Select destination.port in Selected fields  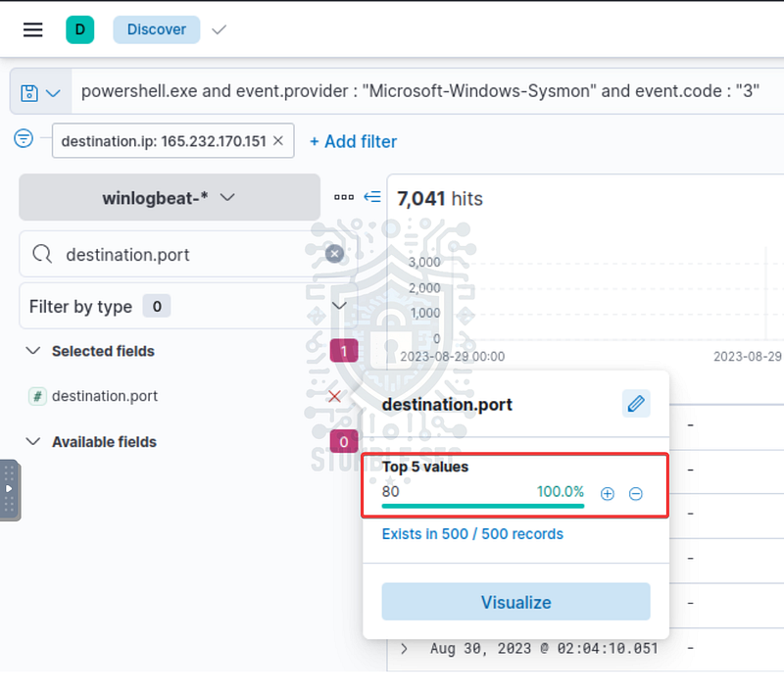pos(105,396)
